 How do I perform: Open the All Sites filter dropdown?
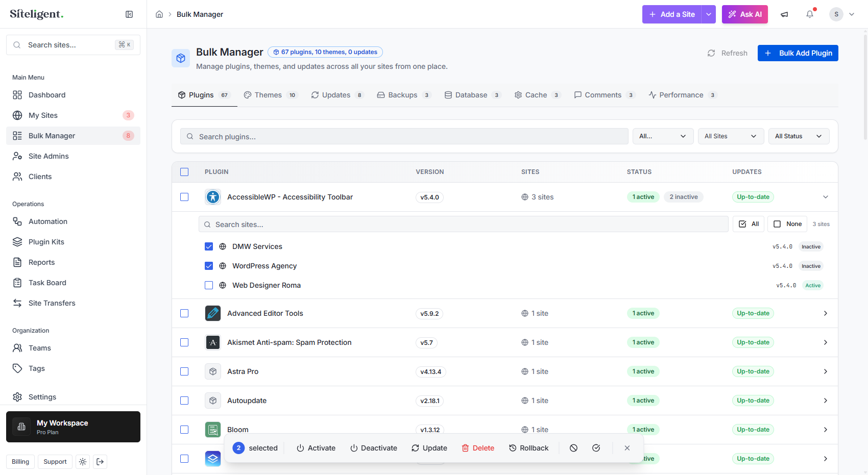tap(731, 136)
